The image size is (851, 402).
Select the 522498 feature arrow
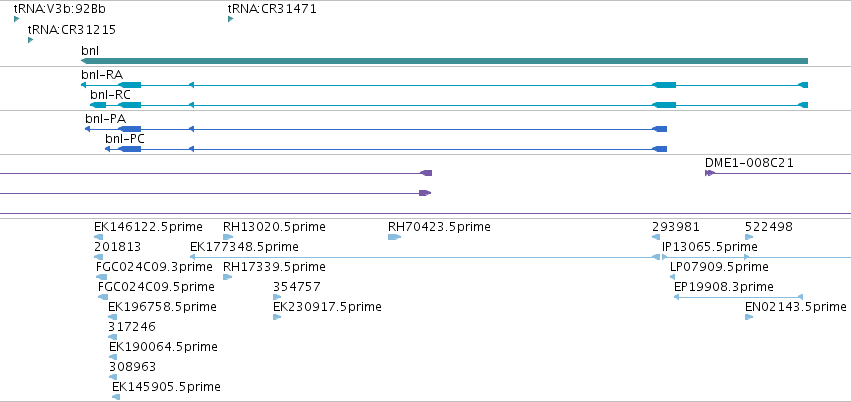pyautogui.click(x=749, y=237)
